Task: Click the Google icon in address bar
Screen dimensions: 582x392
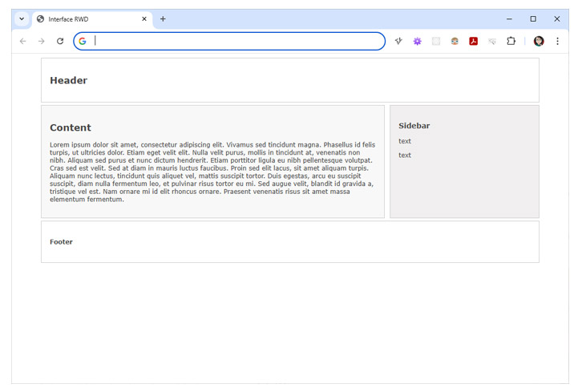Action: (x=83, y=41)
